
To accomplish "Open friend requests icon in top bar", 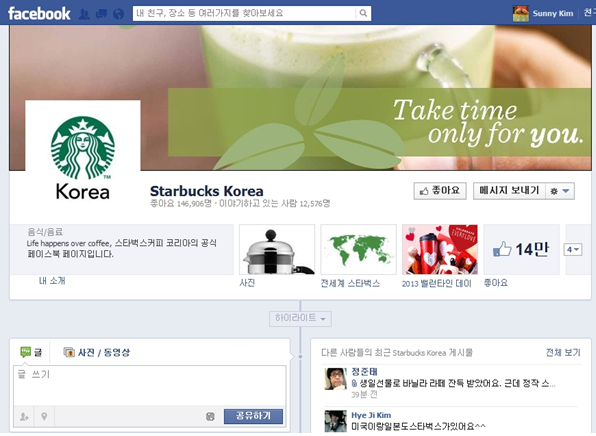I will pos(84,14).
